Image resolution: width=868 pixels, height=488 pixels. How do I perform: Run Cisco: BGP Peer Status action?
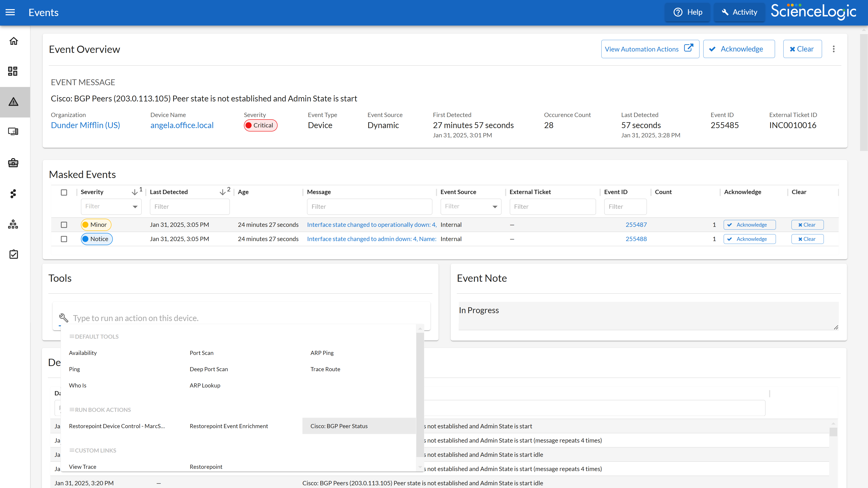coord(359,426)
